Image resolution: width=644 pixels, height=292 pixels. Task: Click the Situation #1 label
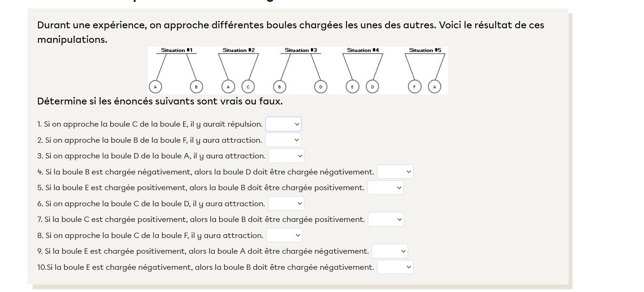point(177,50)
